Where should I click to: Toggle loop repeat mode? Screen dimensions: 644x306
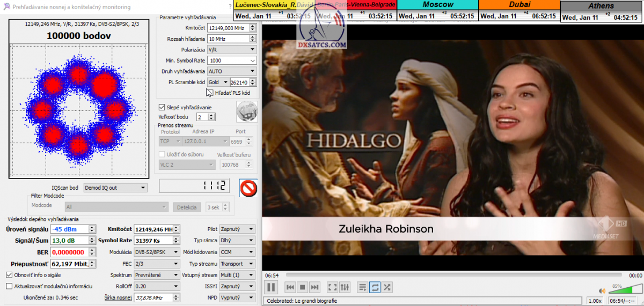pyautogui.click(x=375, y=287)
